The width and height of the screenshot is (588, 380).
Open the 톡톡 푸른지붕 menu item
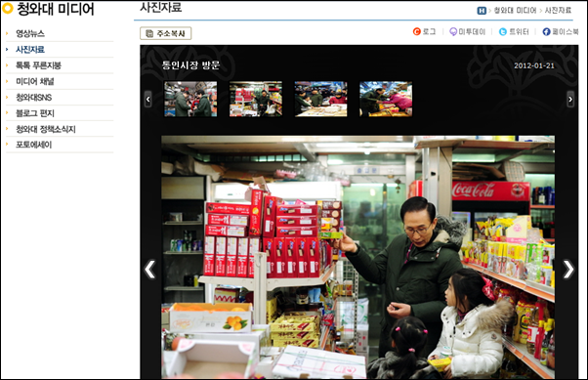tap(38, 65)
